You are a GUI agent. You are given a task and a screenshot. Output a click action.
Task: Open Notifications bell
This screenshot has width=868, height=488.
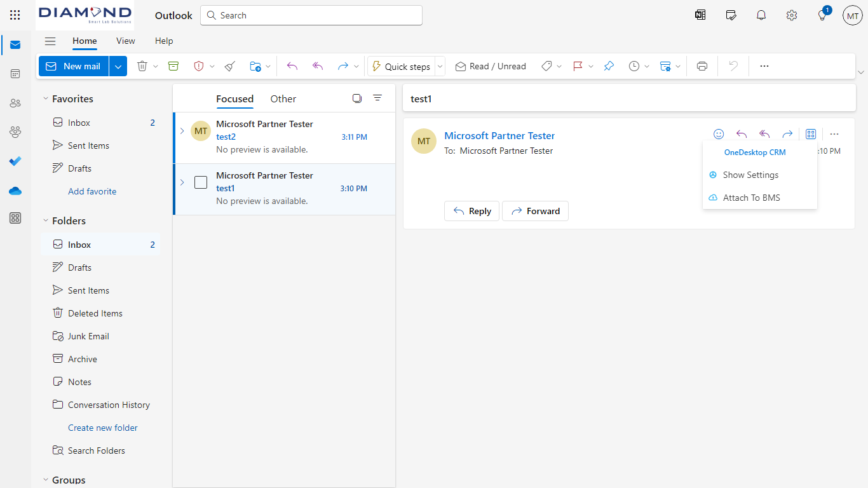pyautogui.click(x=761, y=15)
